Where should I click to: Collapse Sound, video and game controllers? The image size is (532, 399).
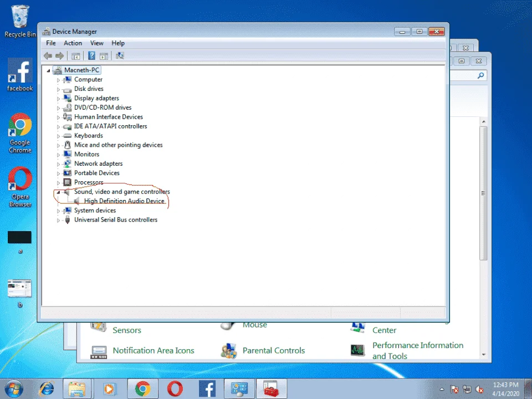click(x=58, y=192)
